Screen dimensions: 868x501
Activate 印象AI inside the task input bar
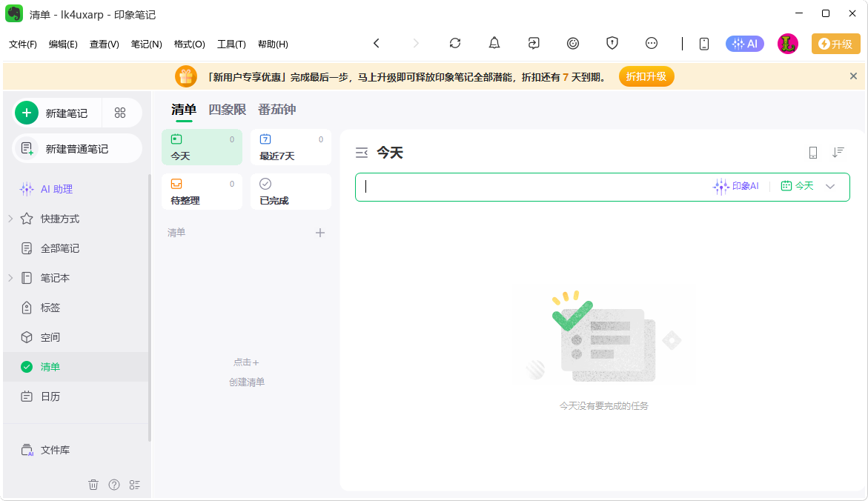click(737, 187)
